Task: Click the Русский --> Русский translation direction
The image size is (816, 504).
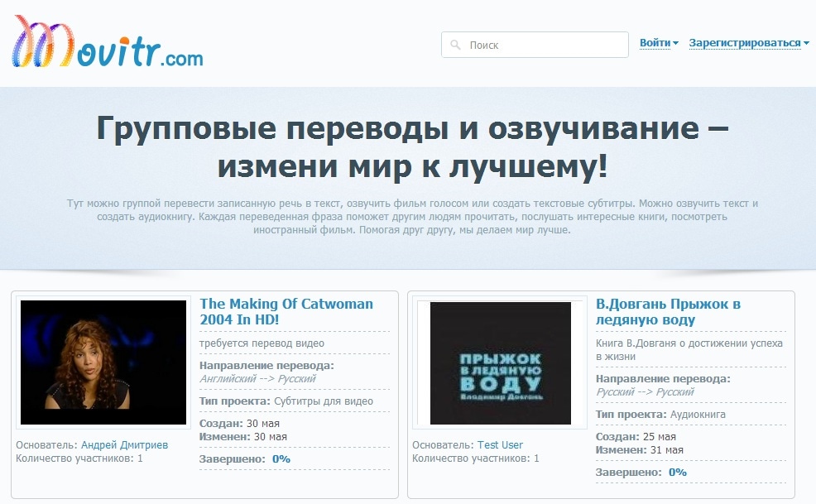Action: tap(646, 392)
